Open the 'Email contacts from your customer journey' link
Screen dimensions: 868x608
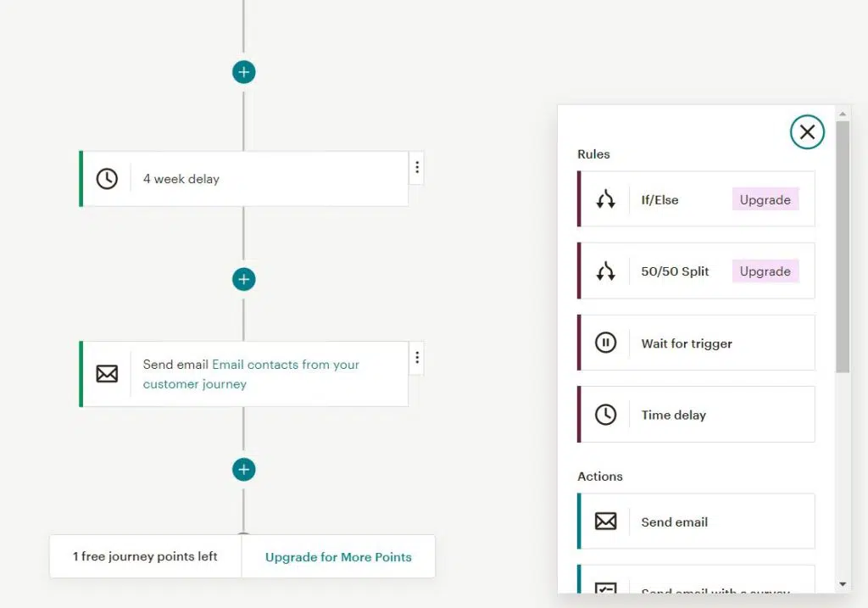click(x=251, y=374)
